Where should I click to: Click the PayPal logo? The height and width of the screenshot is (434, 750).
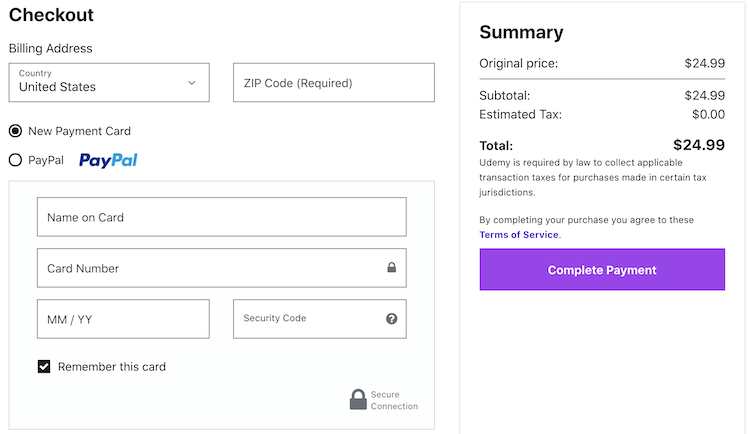108,160
